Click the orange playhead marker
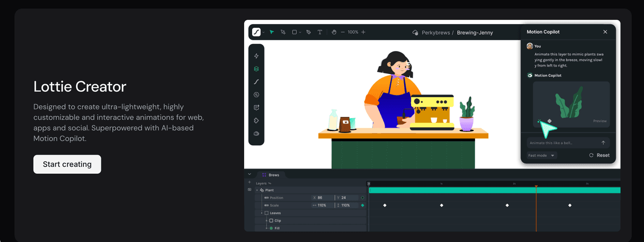 (x=536, y=186)
